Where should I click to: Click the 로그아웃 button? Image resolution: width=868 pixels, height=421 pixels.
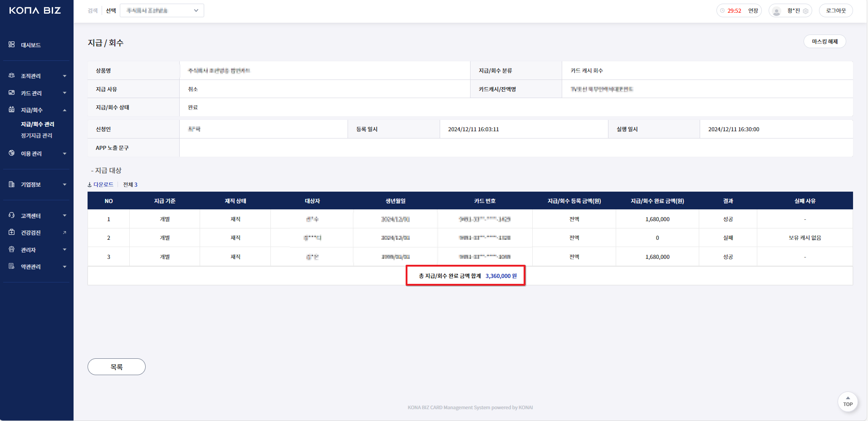(x=836, y=10)
